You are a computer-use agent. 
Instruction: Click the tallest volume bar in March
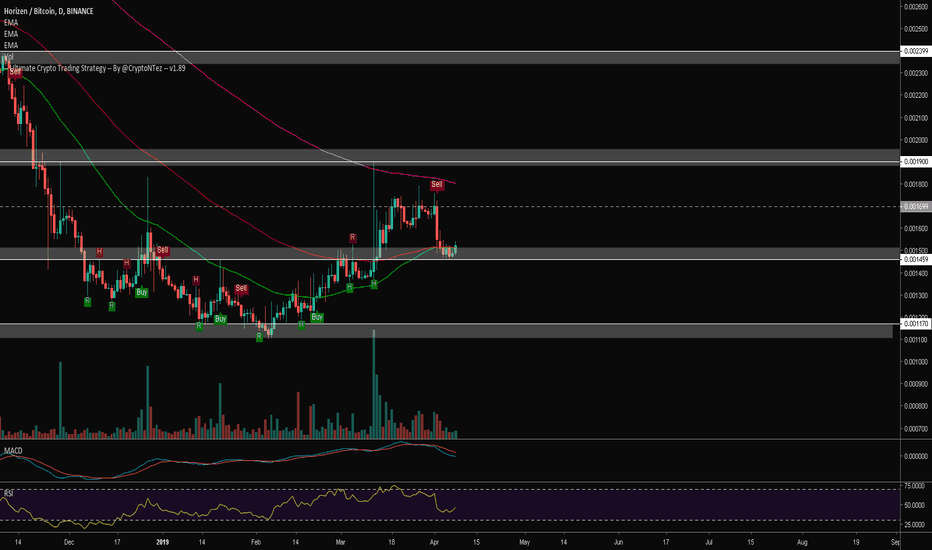374,384
